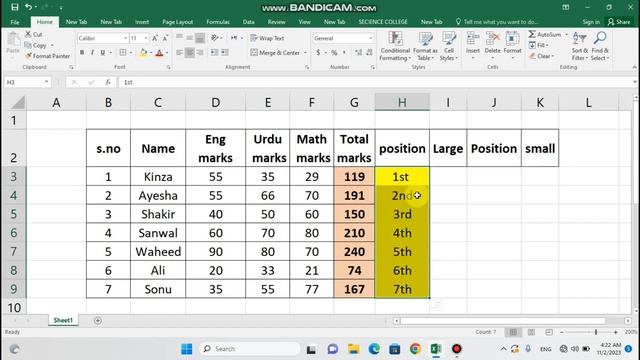Screen dimensions: 640x360
Task: Select column H header
Action: tap(402, 102)
